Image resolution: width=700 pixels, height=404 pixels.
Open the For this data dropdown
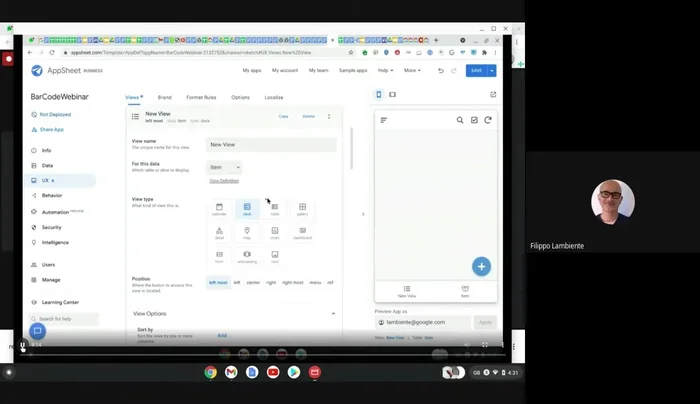(224, 167)
